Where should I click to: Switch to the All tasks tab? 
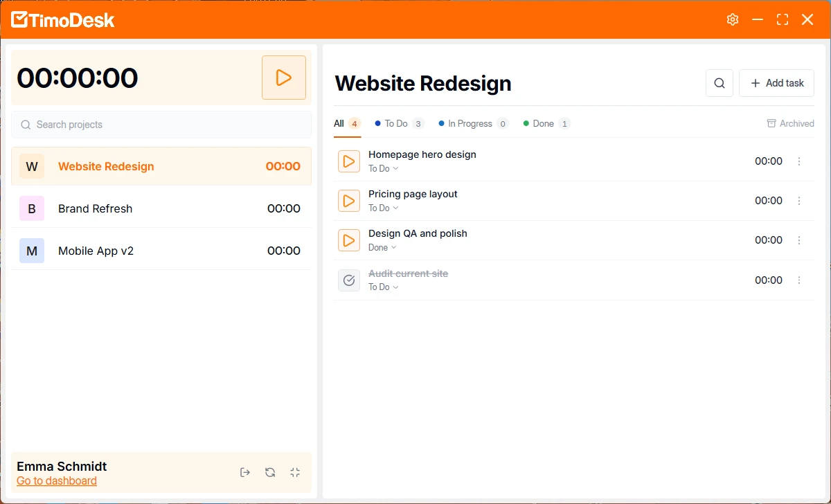[347, 123]
